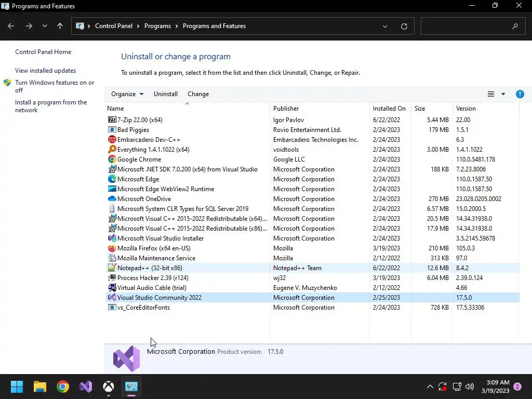This screenshot has width=532, height=399.
Task: Open Install a program from the network
Action: click(x=51, y=106)
